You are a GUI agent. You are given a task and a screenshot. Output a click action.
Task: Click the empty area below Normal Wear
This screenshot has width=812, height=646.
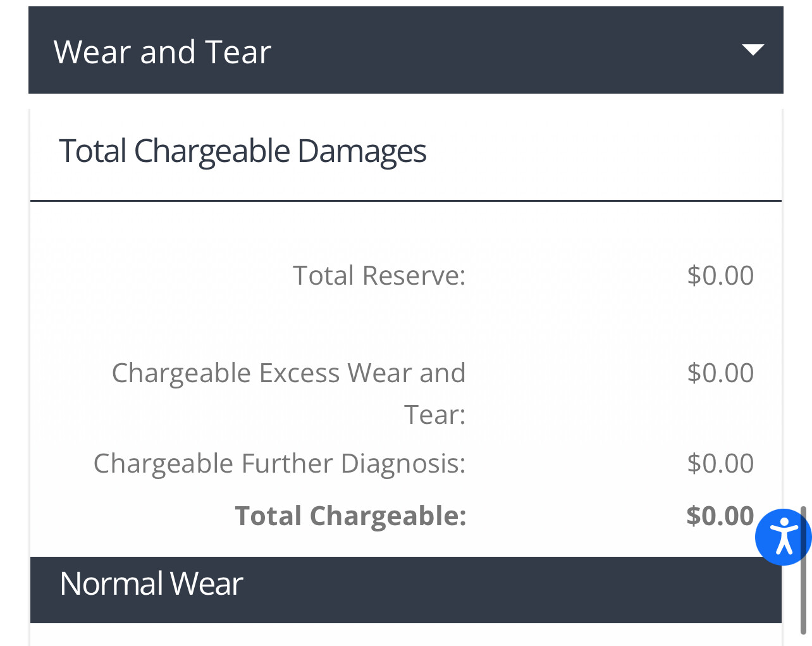pos(406,635)
